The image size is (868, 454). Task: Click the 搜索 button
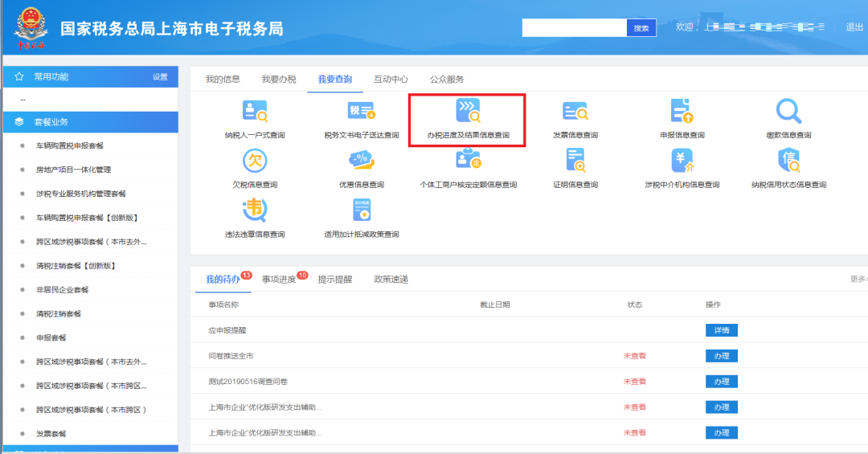coord(641,28)
